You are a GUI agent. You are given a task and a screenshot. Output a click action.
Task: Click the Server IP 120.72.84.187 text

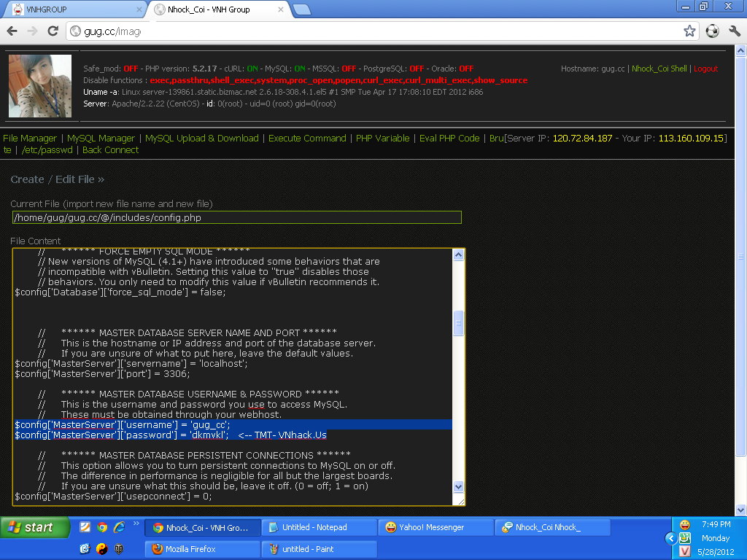582,138
